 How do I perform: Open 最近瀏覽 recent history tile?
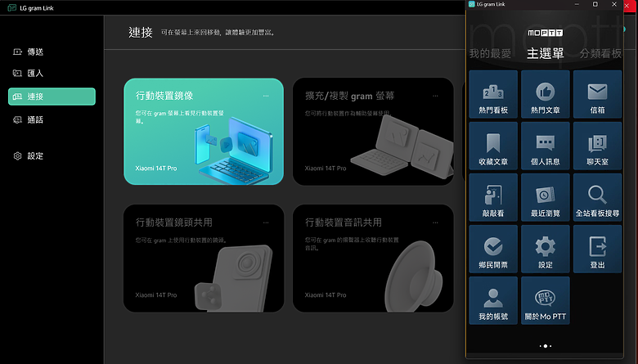(546, 197)
